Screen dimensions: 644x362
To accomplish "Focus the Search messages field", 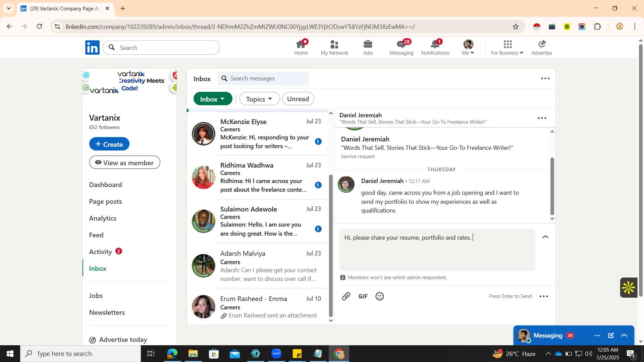I will pos(263,78).
